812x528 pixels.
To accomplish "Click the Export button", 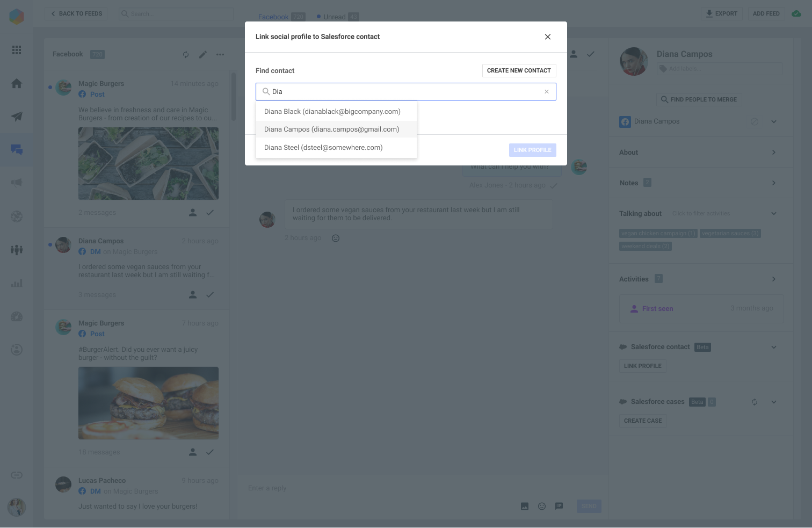I will pyautogui.click(x=722, y=14).
